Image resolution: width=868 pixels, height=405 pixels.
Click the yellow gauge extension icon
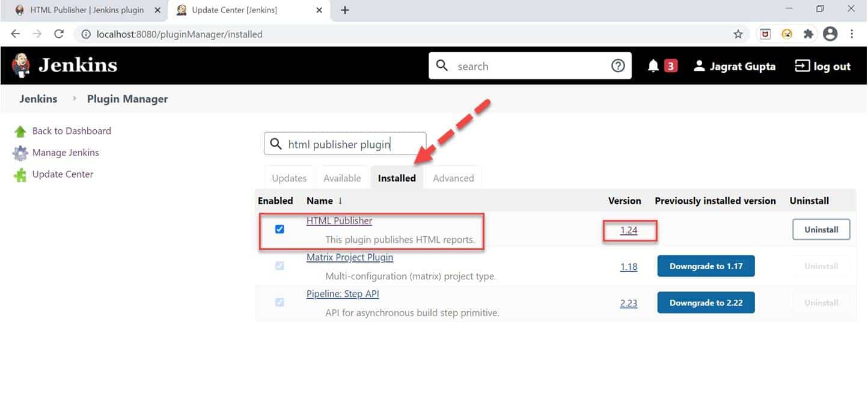click(787, 34)
